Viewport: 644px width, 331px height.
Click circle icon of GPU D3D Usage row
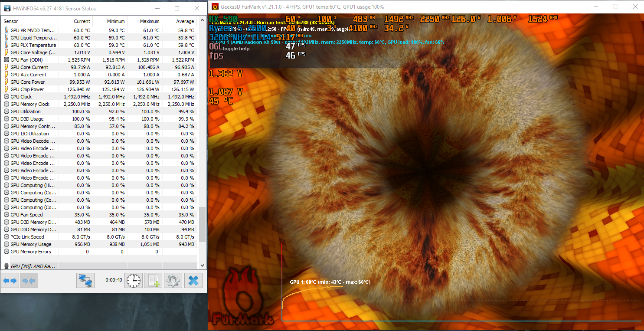coord(6,119)
